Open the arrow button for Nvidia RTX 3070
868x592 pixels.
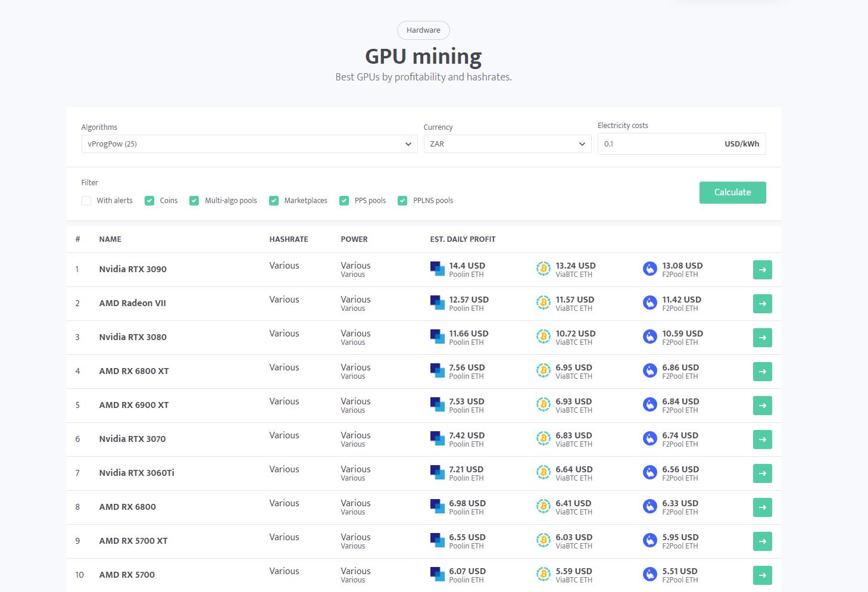tap(762, 440)
